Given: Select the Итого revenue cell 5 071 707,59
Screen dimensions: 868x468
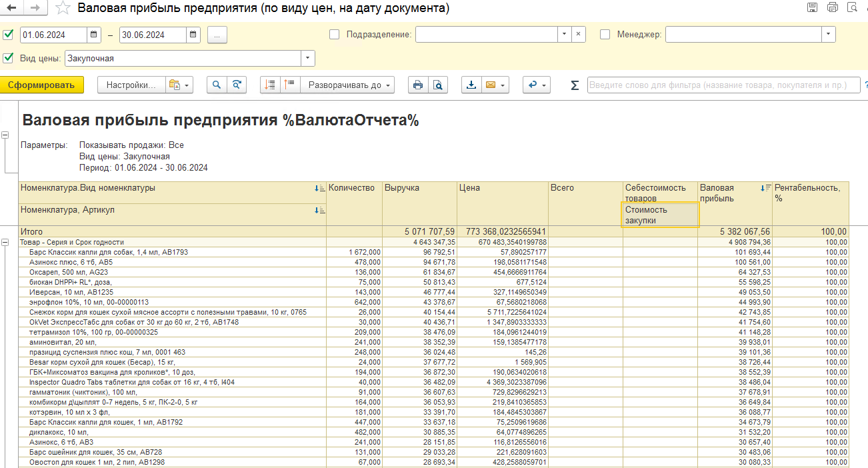Looking at the screenshot, I should pos(419,232).
